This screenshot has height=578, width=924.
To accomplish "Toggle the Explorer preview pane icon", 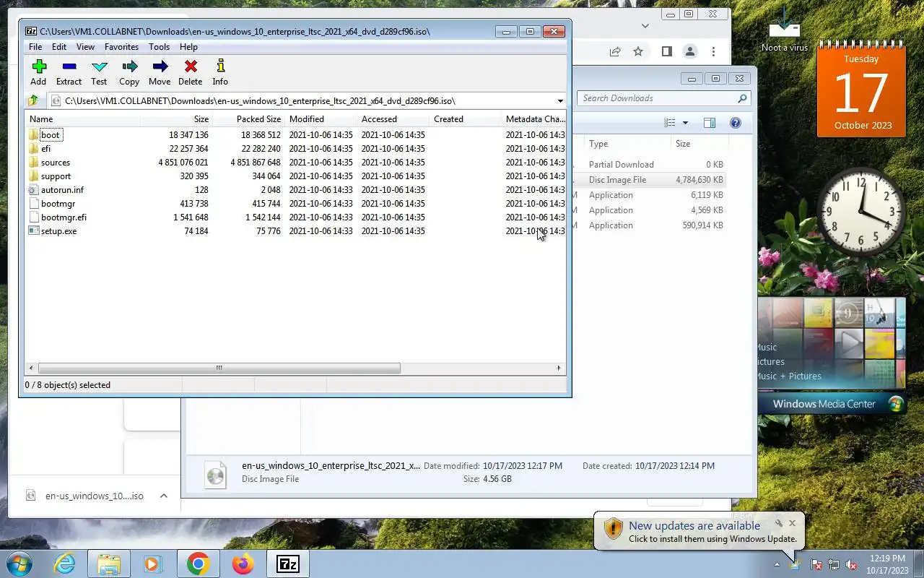I will point(710,123).
